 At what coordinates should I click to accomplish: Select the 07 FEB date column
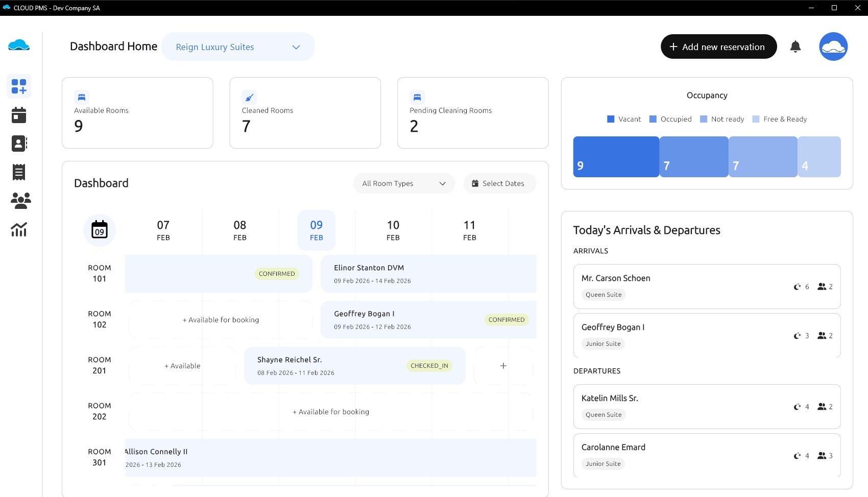click(x=163, y=230)
